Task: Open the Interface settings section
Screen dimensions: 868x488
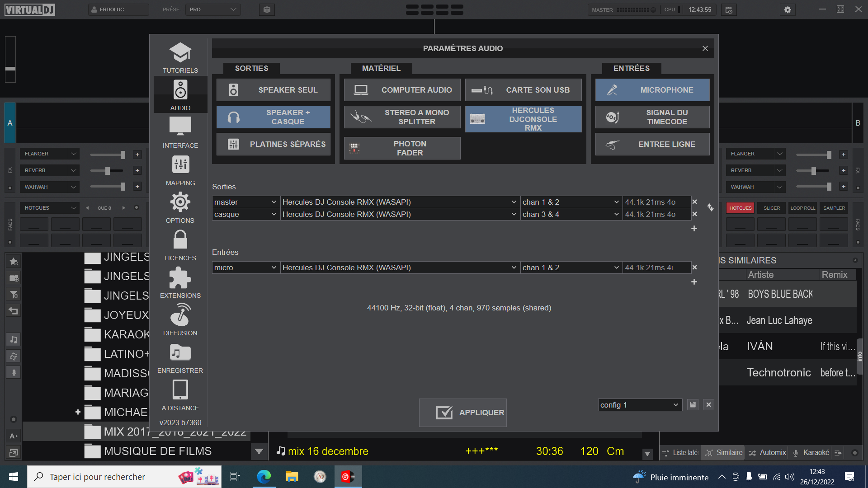Action: [180, 132]
